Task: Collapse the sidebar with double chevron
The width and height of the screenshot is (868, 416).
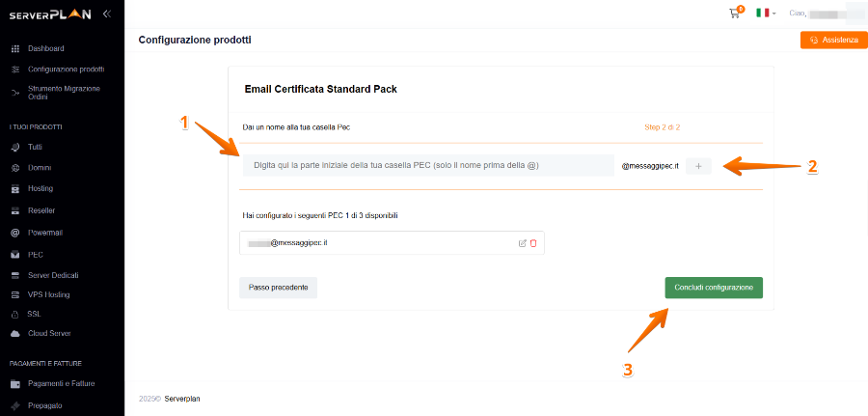Action: pyautogui.click(x=106, y=14)
